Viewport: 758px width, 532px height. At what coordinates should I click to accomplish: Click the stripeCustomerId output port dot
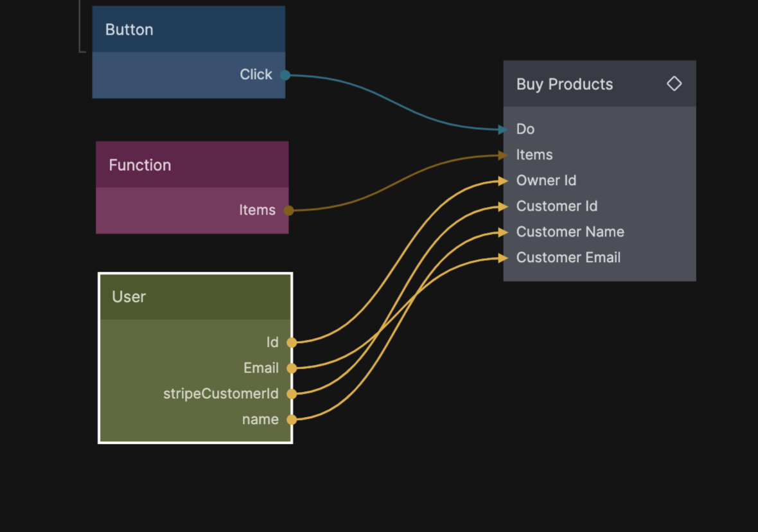[292, 394]
